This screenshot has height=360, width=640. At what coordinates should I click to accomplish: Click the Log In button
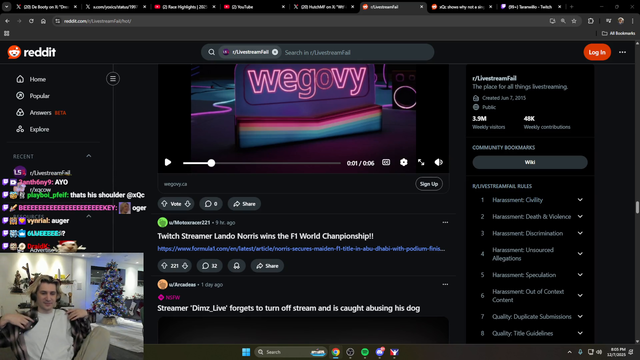[597, 52]
